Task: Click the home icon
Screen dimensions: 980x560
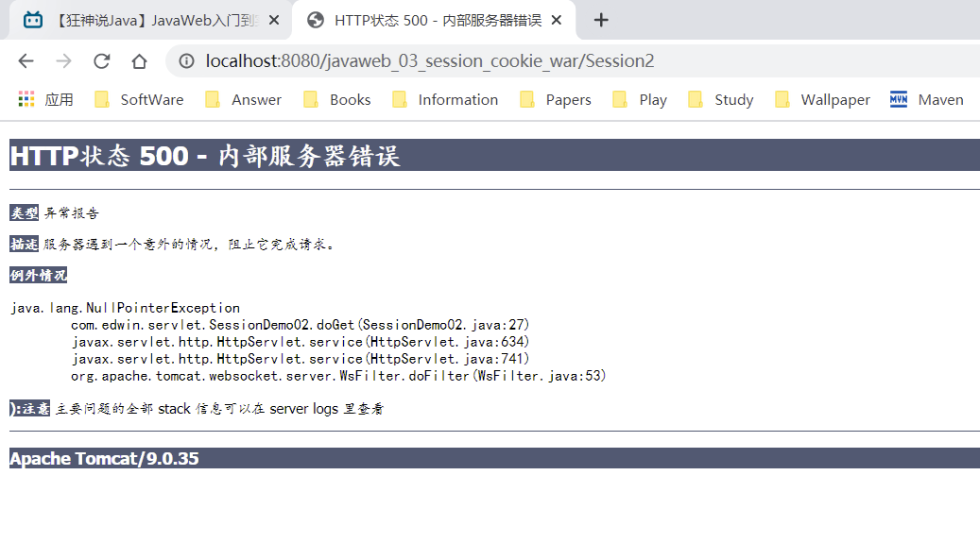Action: (138, 60)
